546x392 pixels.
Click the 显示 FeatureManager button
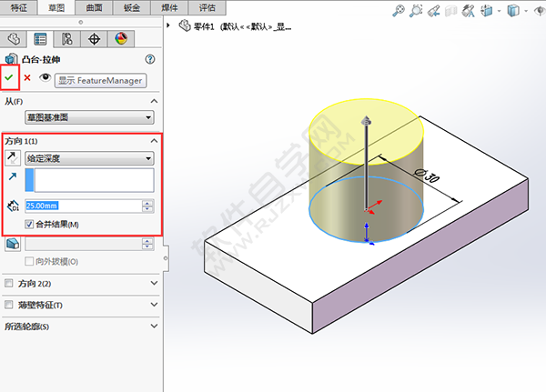tap(101, 80)
